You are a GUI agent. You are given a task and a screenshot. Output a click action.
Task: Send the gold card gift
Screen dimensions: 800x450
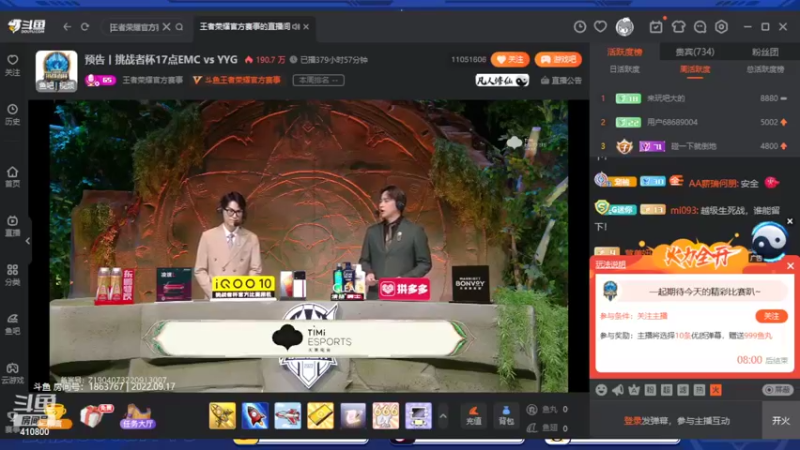pos(320,415)
